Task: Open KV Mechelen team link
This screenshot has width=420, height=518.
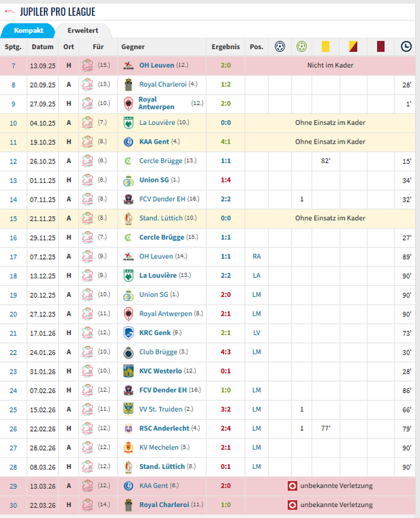Action: (159, 448)
